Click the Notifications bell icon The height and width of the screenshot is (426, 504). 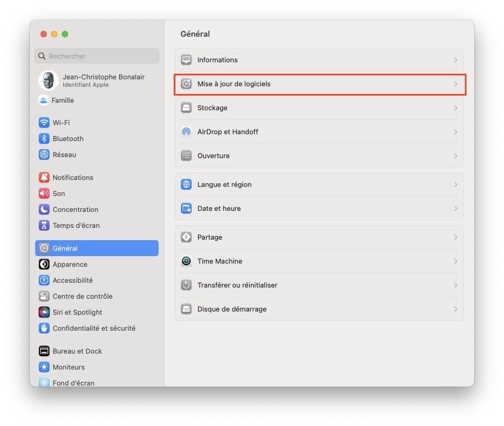44,177
